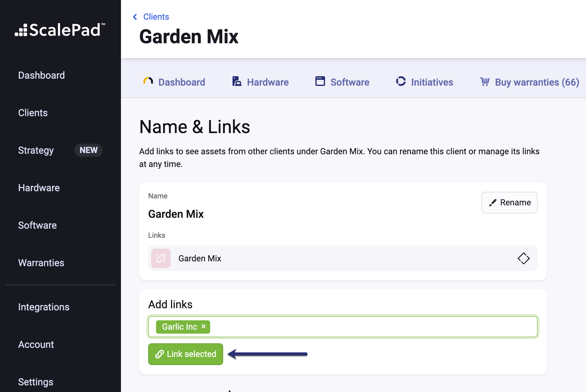The image size is (586, 392).
Task: Click the Initiatives tab cycle icon
Action: pyautogui.click(x=401, y=81)
